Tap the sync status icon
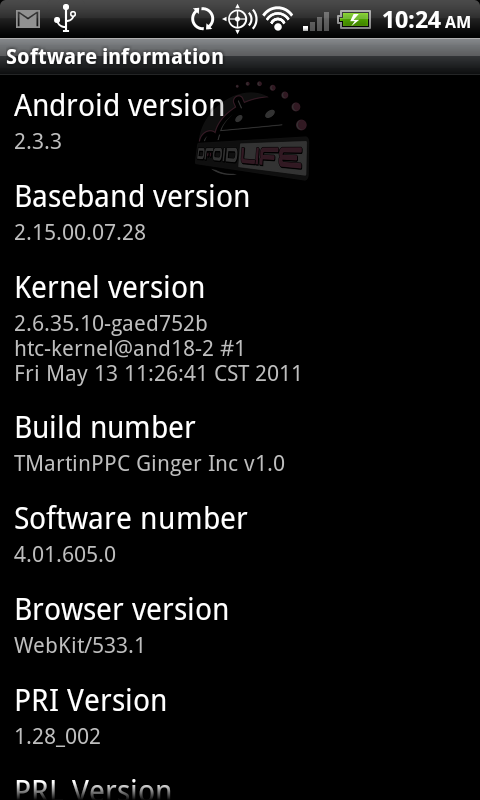The height and width of the screenshot is (800, 480). tap(203, 19)
